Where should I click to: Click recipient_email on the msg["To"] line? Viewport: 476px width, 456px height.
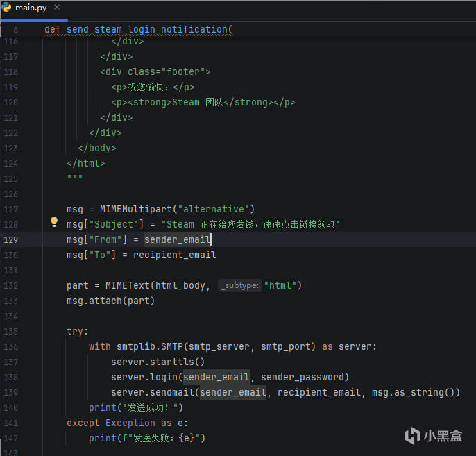pyautogui.click(x=174, y=255)
